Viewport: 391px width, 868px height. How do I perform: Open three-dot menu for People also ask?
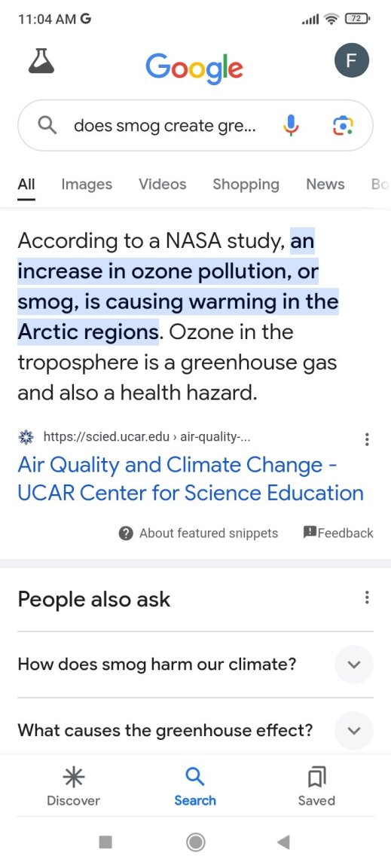pyautogui.click(x=366, y=598)
